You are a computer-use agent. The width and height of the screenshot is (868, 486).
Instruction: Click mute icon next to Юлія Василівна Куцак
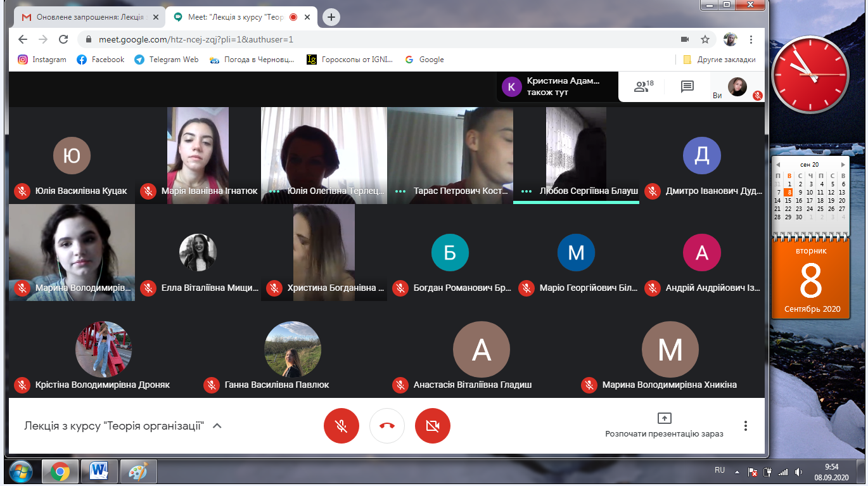pos(22,191)
